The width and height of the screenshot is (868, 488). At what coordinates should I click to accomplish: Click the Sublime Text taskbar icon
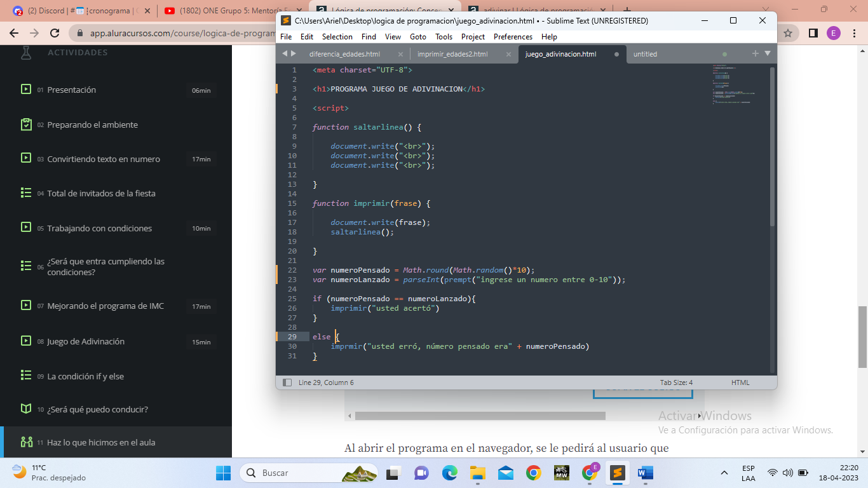coord(616,473)
